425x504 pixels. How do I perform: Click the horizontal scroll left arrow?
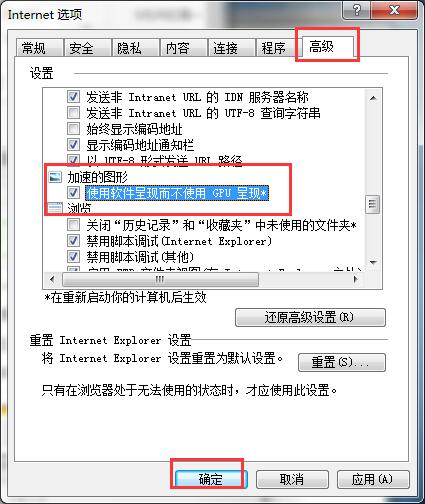(52, 279)
